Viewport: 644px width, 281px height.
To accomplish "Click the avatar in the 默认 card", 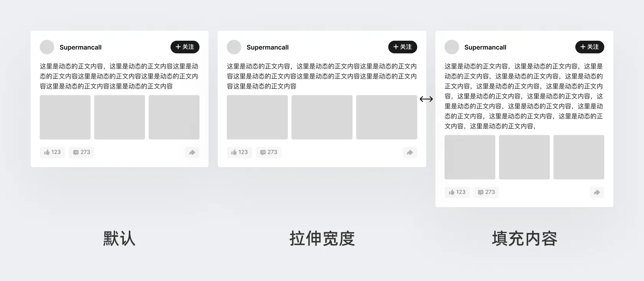I will 47,47.
